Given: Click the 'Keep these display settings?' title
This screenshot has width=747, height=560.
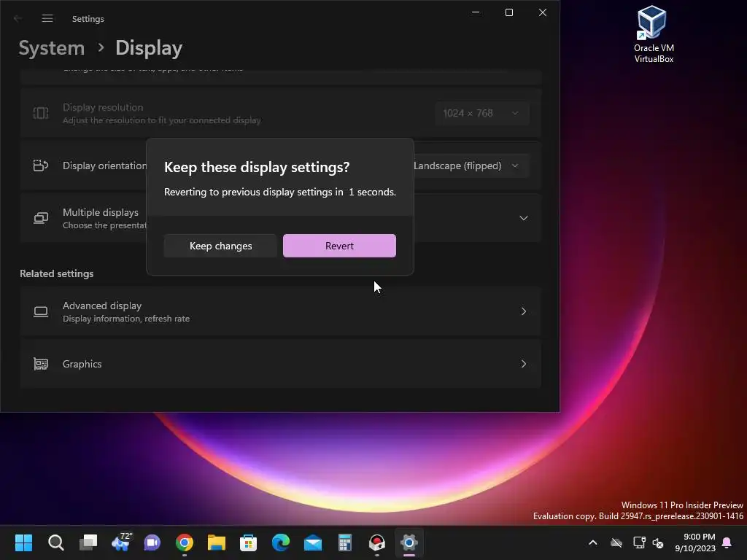Looking at the screenshot, I should point(257,167).
